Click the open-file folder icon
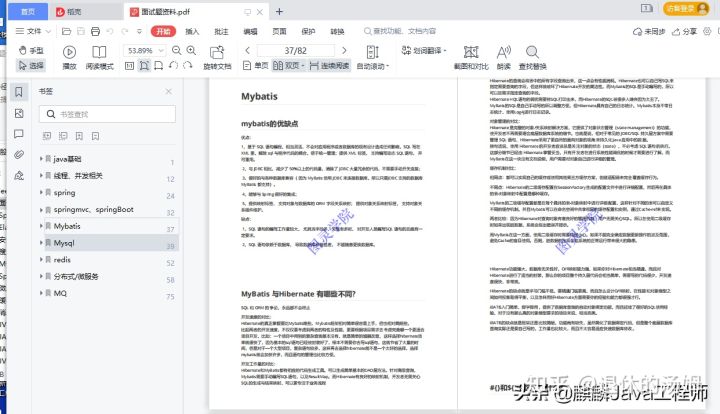Viewport: 720px width, 414px height. 66,31
